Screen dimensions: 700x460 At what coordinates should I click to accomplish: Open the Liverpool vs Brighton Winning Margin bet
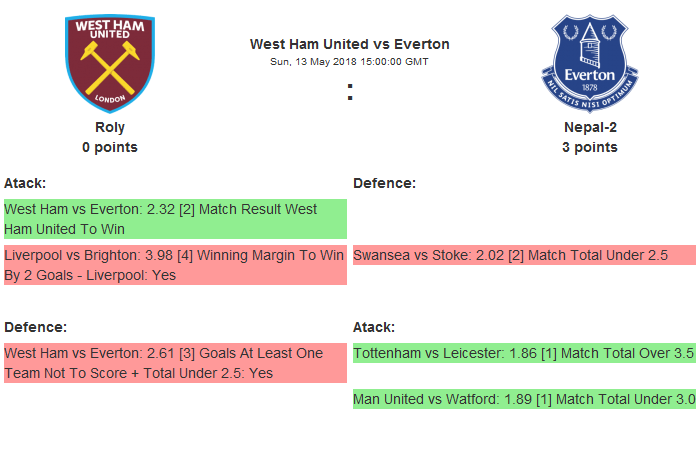(x=175, y=265)
